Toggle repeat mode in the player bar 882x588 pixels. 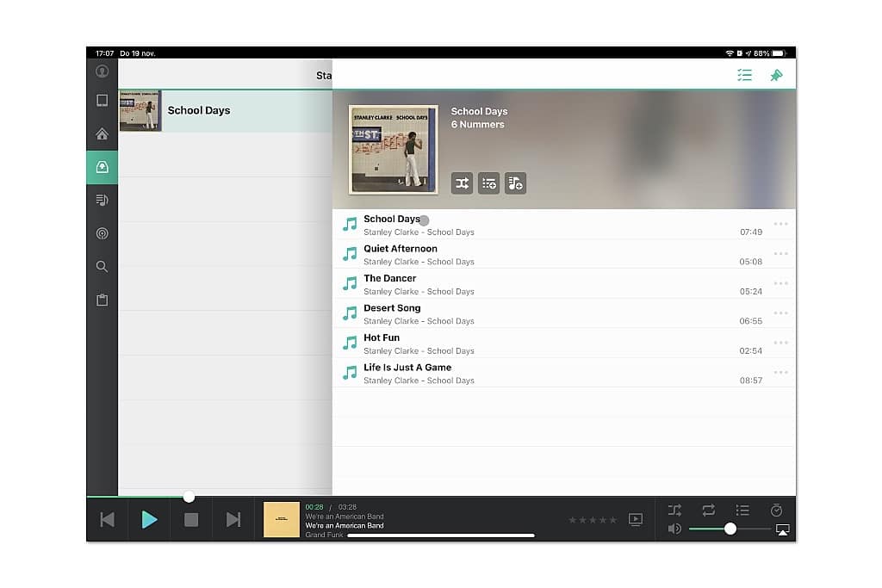click(x=709, y=510)
